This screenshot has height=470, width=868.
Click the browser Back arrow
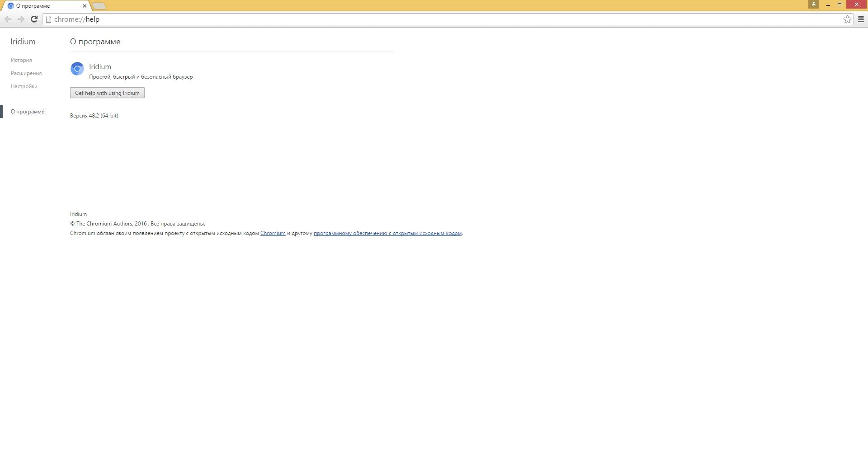point(8,19)
